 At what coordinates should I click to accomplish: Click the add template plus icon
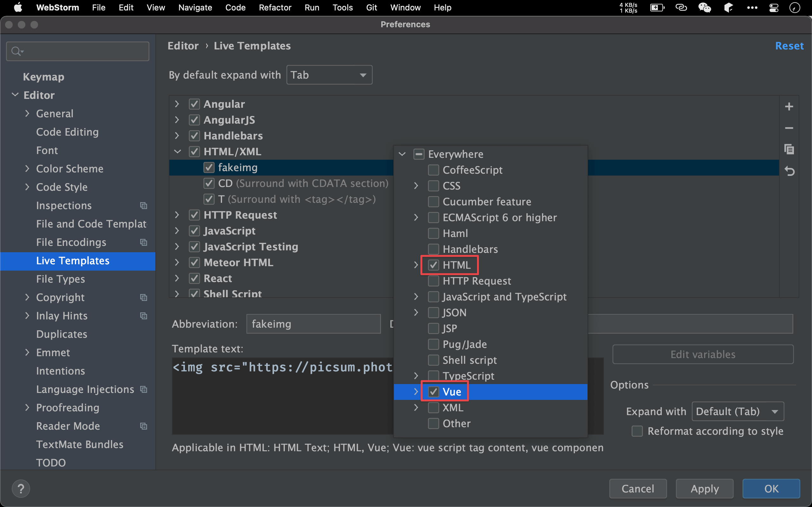click(789, 107)
